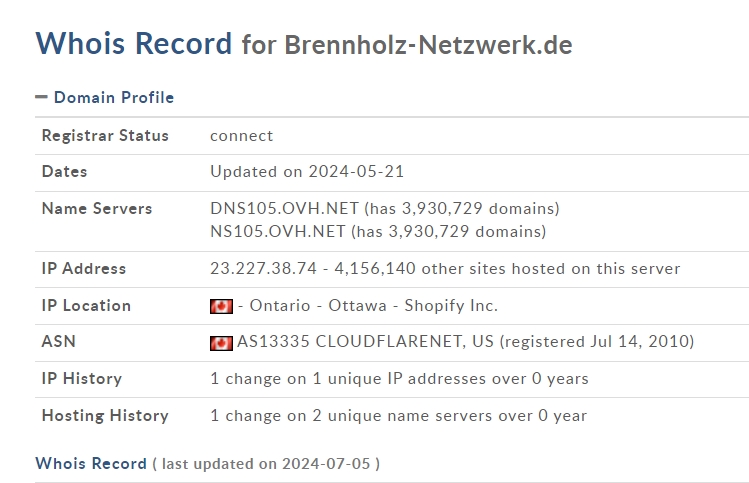Click the last updated on 2024-07-05 note

coord(266,464)
